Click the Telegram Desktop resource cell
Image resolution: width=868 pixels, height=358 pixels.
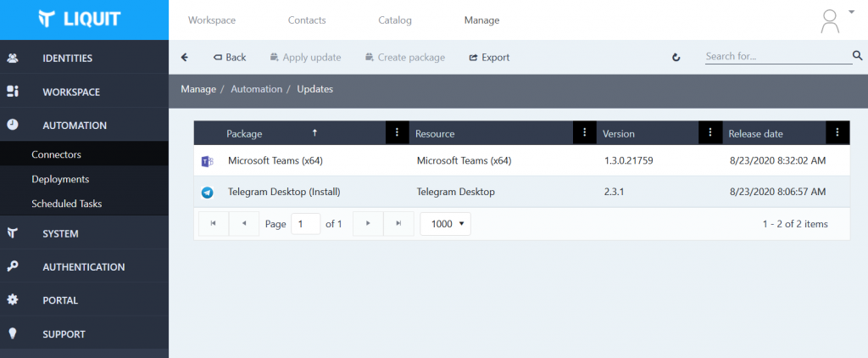pyautogui.click(x=455, y=192)
